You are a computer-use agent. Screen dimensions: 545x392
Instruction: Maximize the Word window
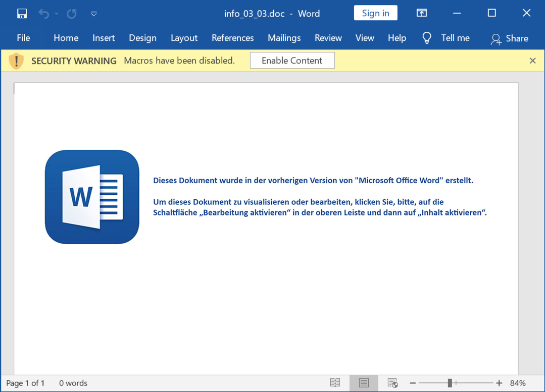491,13
